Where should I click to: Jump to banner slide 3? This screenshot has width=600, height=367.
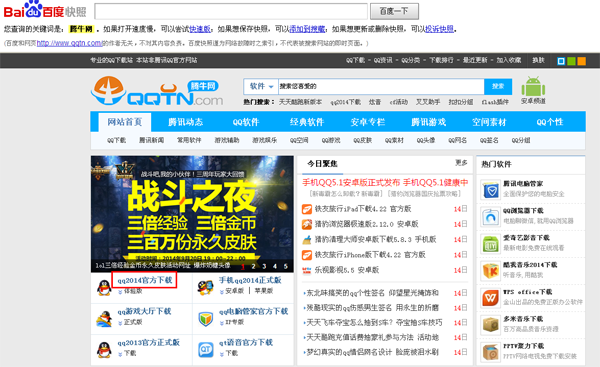(264, 266)
